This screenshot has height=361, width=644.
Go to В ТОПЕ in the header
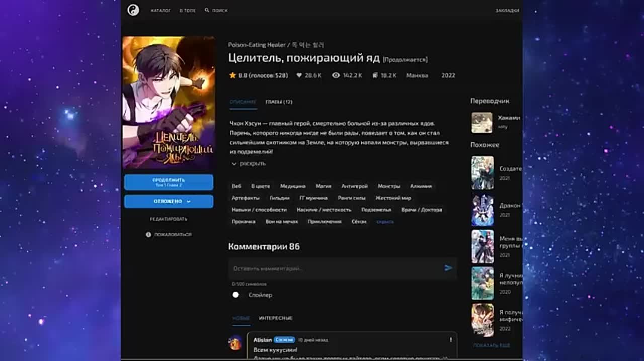point(188,11)
